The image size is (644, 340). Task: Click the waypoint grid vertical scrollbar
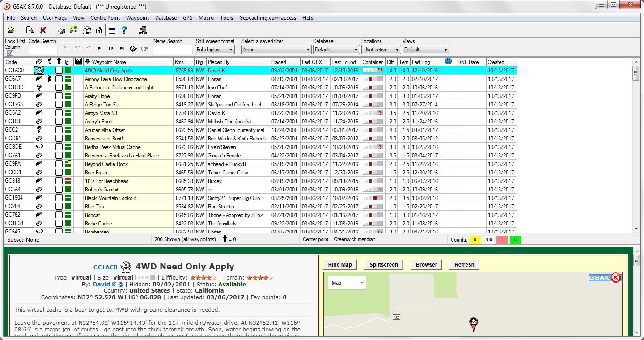636,145
